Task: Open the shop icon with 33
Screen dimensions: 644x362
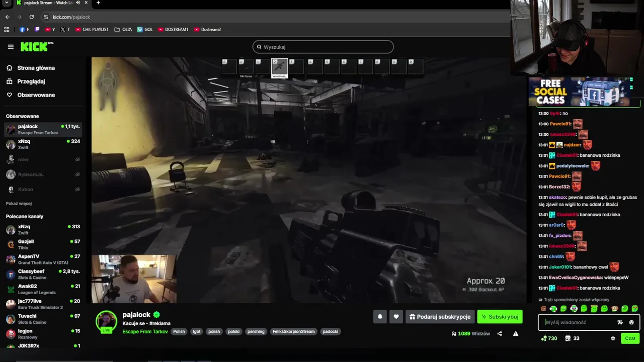Action: click(x=568, y=338)
